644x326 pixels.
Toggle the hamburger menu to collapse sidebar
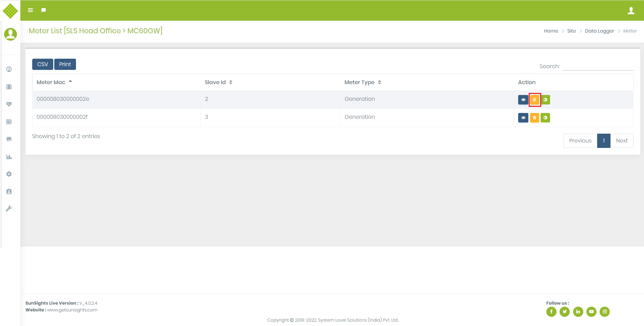point(31,10)
